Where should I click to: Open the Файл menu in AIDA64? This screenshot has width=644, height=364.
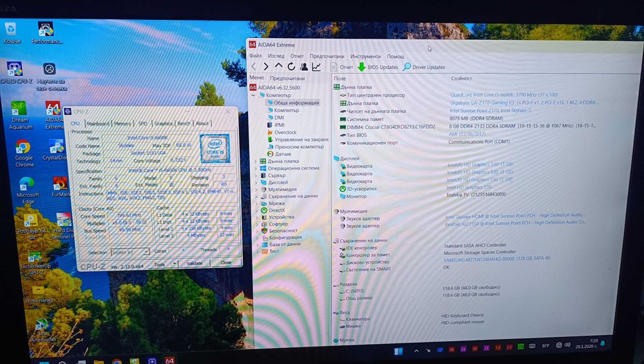[x=255, y=55]
